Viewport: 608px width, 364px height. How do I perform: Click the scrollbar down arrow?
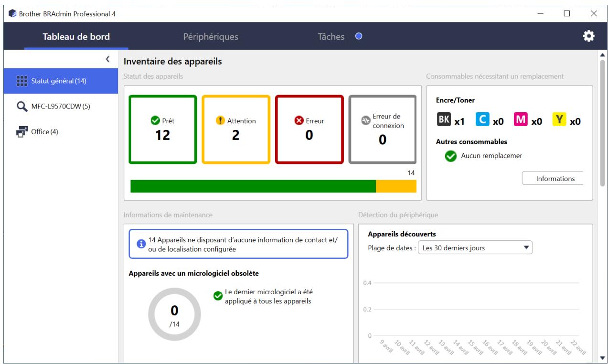pyautogui.click(x=602, y=358)
